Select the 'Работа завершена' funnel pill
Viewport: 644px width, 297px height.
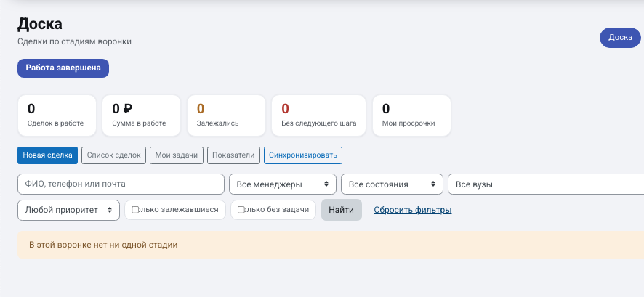click(x=63, y=68)
